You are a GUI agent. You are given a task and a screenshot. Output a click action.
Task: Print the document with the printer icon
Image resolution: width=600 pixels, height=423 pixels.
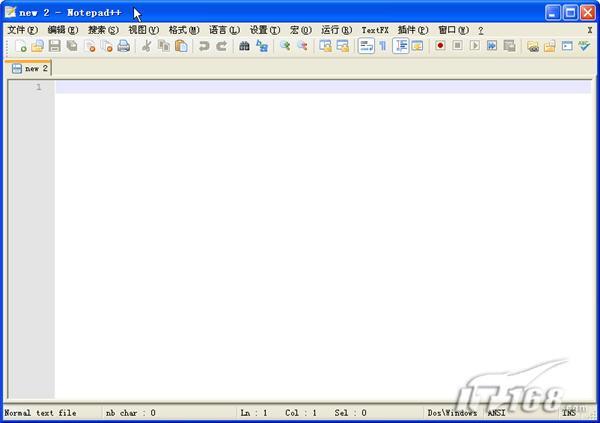124,46
